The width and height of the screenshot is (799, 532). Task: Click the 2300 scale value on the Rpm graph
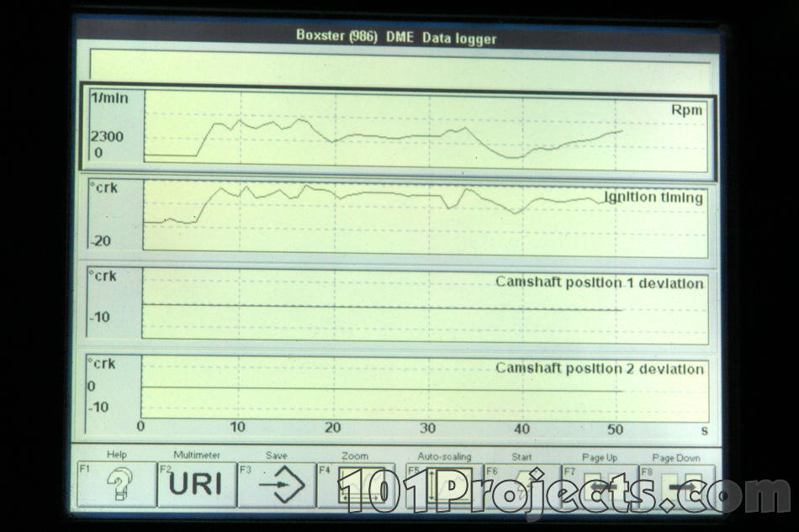pyautogui.click(x=107, y=136)
